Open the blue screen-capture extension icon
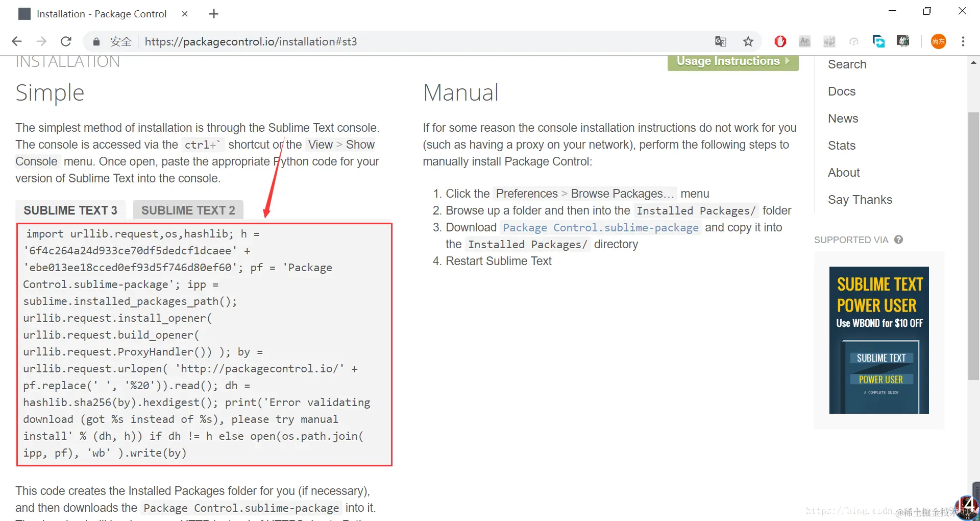980x521 pixels. [x=878, y=41]
